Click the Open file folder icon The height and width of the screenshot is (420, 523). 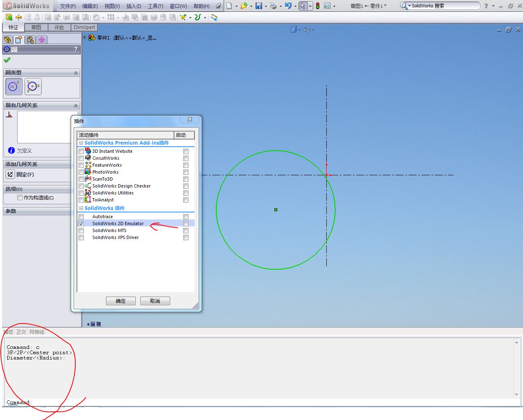pos(244,6)
